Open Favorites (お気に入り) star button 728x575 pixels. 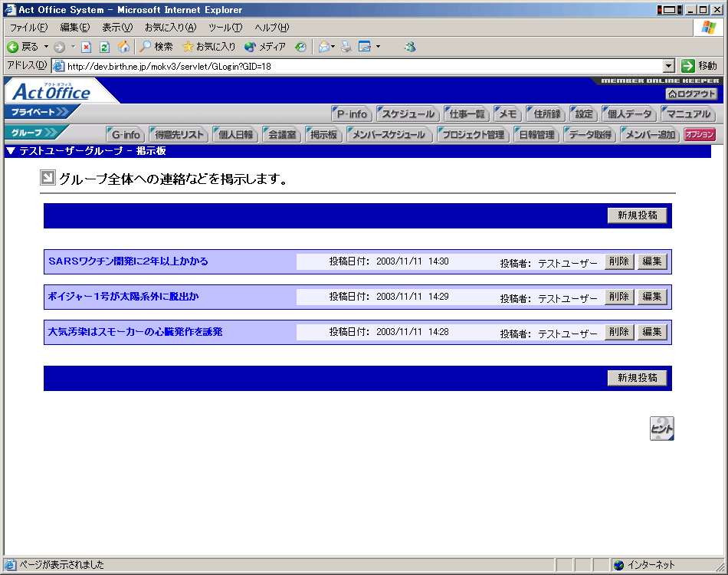[x=208, y=47]
